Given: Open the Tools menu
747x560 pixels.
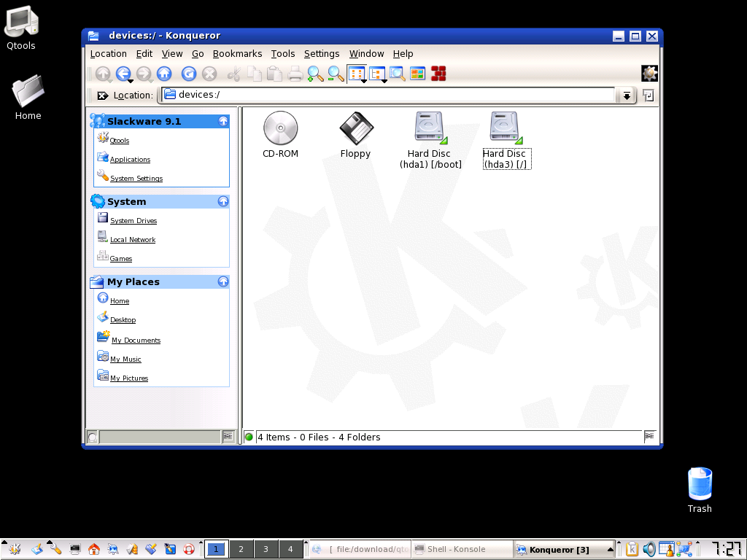Looking at the screenshot, I should pos(283,54).
